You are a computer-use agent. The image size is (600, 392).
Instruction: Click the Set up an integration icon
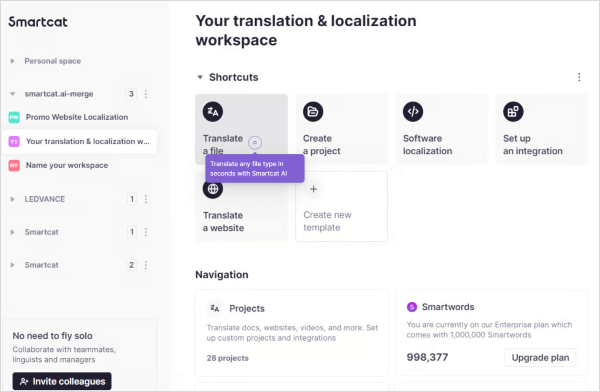(x=513, y=112)
